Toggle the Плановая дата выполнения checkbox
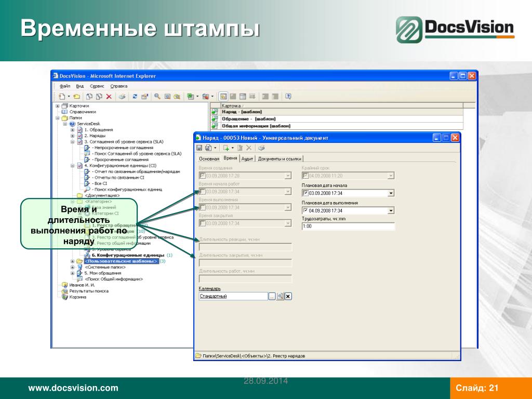This screenshot has width=532, height=399. tap(305, 210)
